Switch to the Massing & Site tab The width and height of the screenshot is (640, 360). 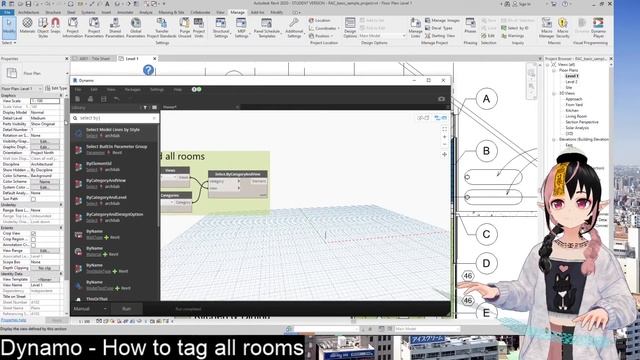(x=171, y=12)
